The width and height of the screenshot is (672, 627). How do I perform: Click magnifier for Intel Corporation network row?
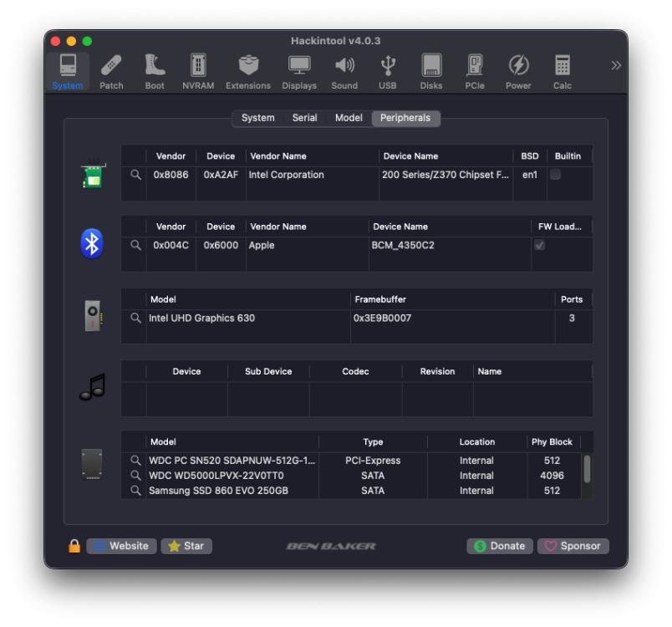click(136, 175)
